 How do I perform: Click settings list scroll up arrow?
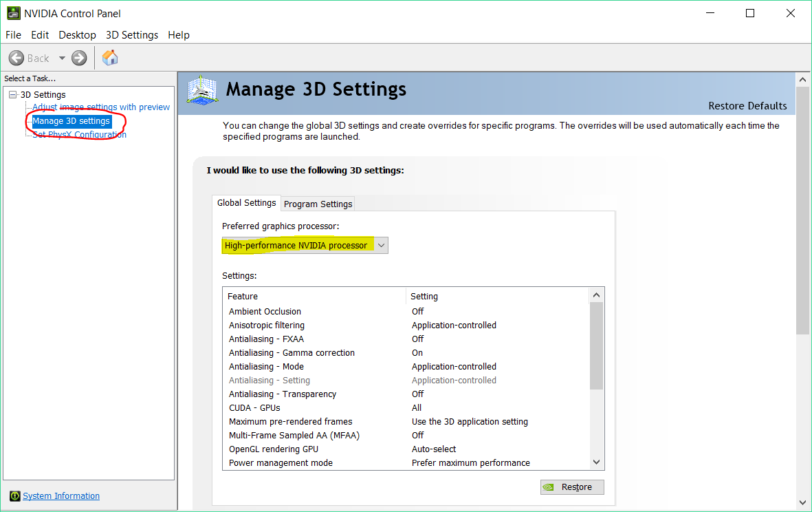597,295
